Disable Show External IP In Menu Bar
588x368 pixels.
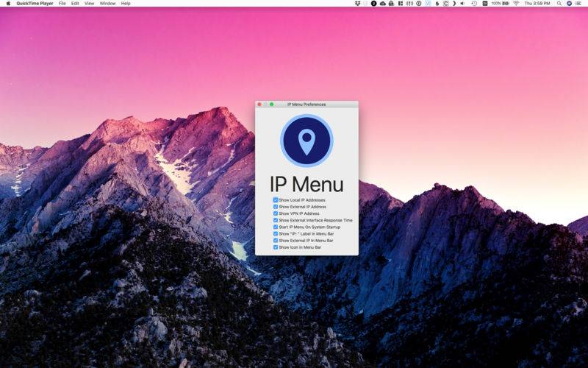coord(276,241)
